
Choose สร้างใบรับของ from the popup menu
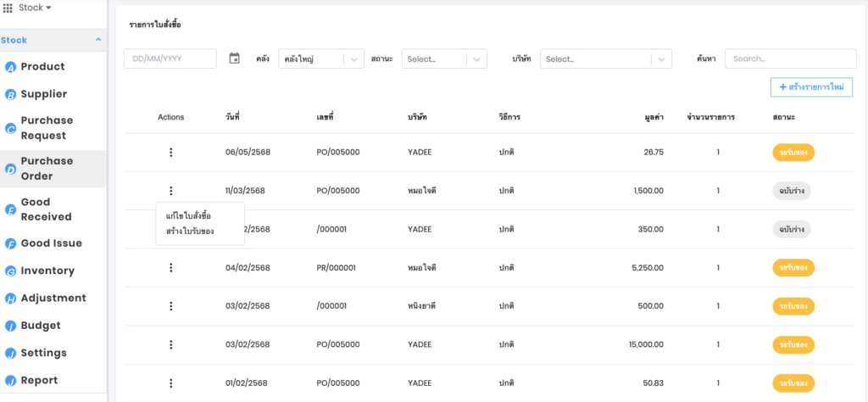[x=190, y=232]
